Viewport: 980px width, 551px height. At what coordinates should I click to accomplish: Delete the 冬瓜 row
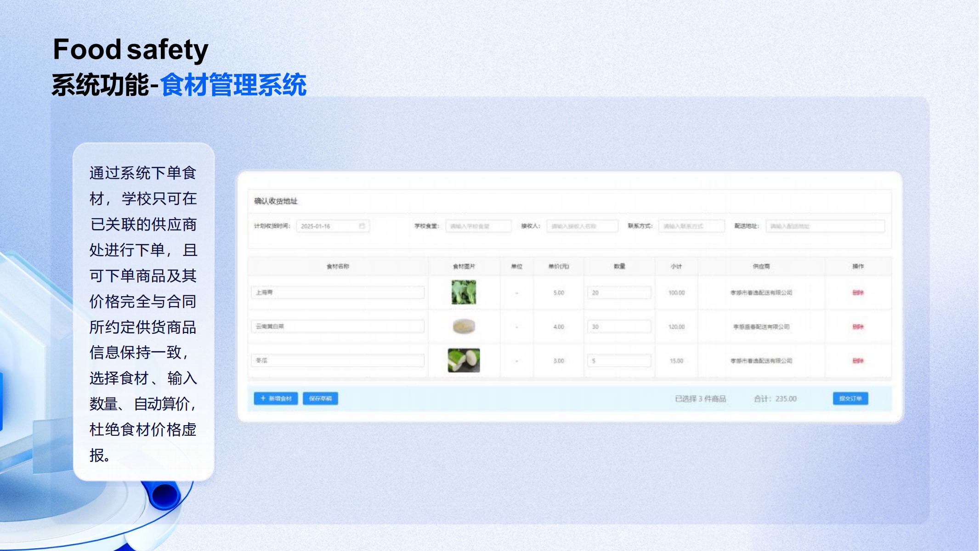[x=857, y=360]
